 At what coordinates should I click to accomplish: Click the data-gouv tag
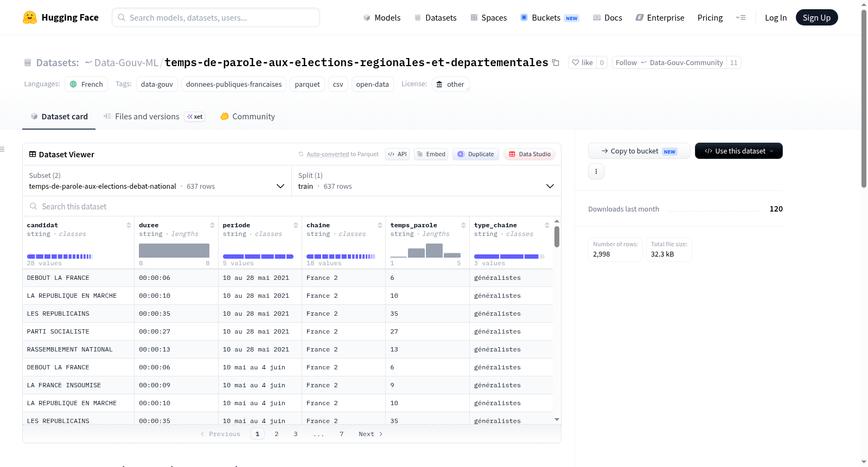[x=157, y=84]
